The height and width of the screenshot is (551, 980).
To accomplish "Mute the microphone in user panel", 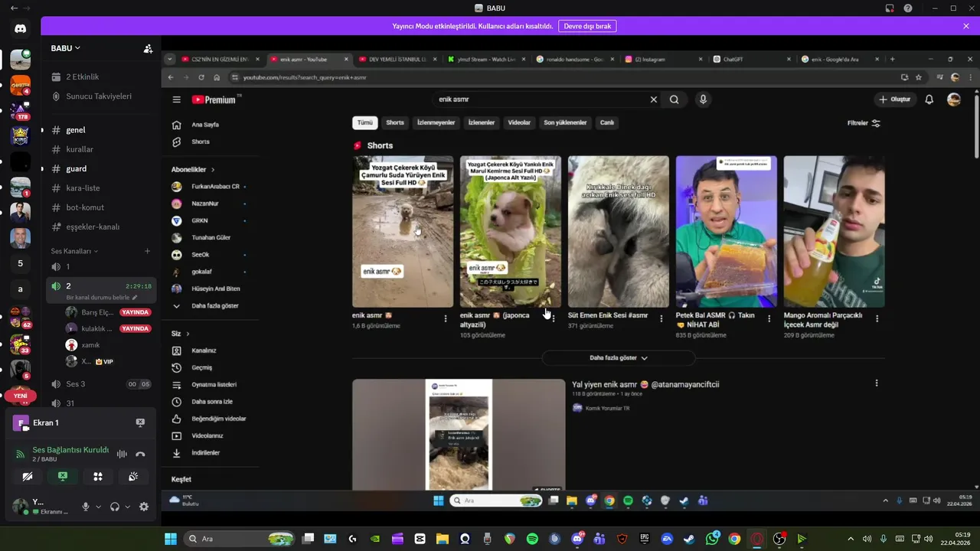I will point(86,507).
